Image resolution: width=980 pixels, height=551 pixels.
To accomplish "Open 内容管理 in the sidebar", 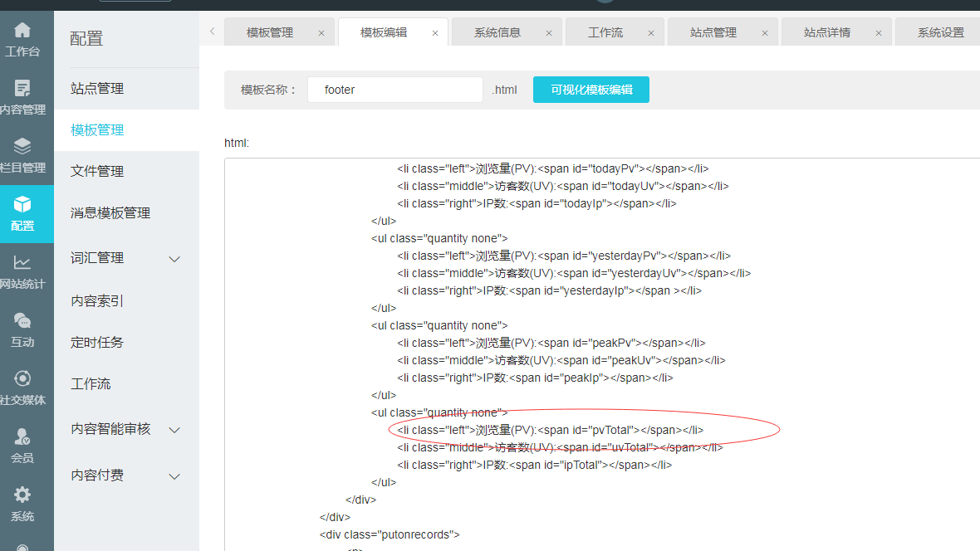I will pos(22,97).
